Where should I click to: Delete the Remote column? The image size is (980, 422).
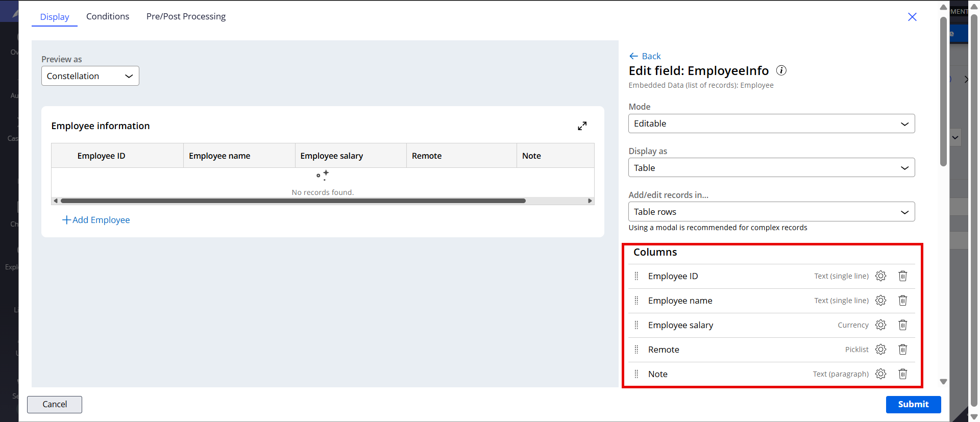pos(902,350)
